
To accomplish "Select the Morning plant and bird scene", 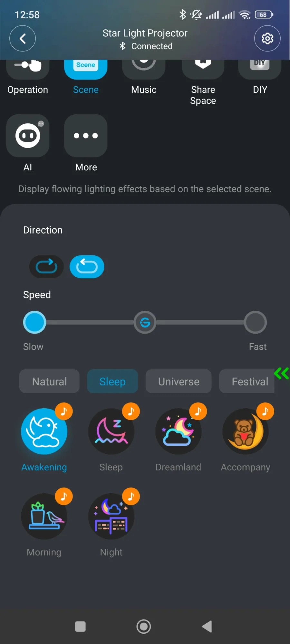I will tap(44, 516).
